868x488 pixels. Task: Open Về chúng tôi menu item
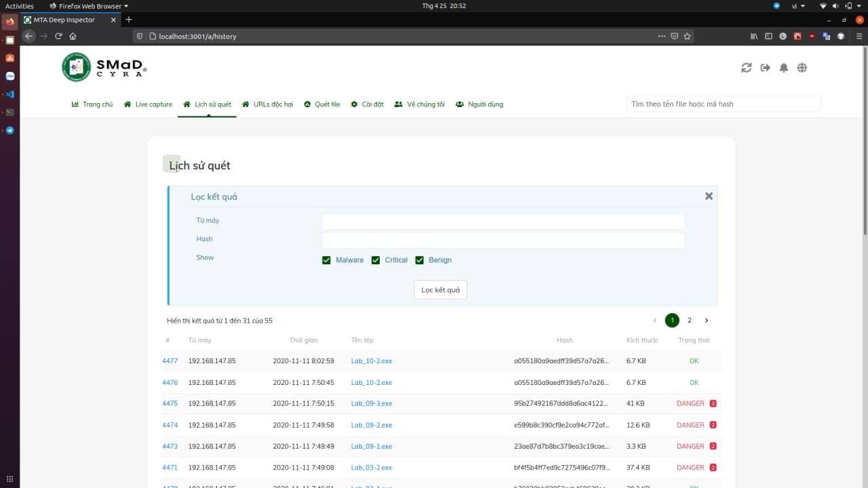[x=420, y=104]
